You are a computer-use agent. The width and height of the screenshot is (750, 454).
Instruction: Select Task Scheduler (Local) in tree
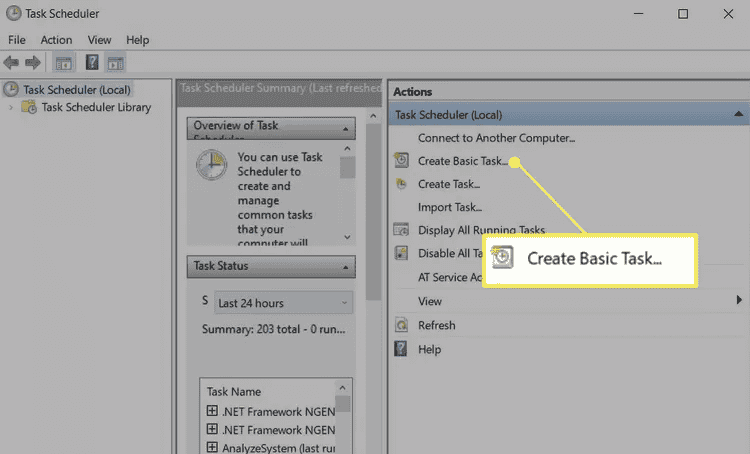coord(77,89)
